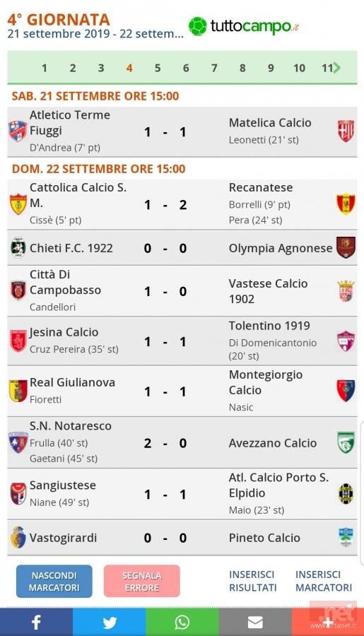
Task: Open the Avezzano Calcio team crest
Action: [x=346, y=442]
